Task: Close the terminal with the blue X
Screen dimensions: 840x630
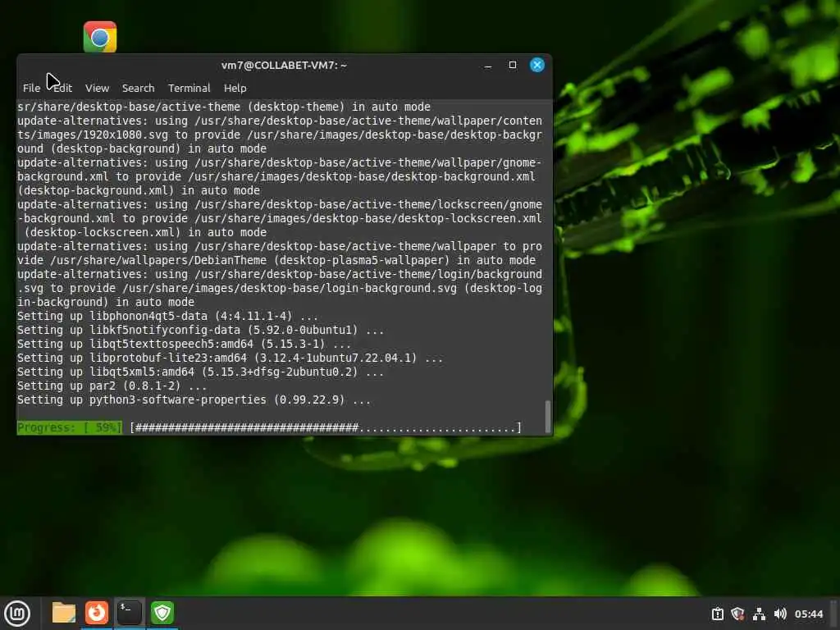Action: 537,65
